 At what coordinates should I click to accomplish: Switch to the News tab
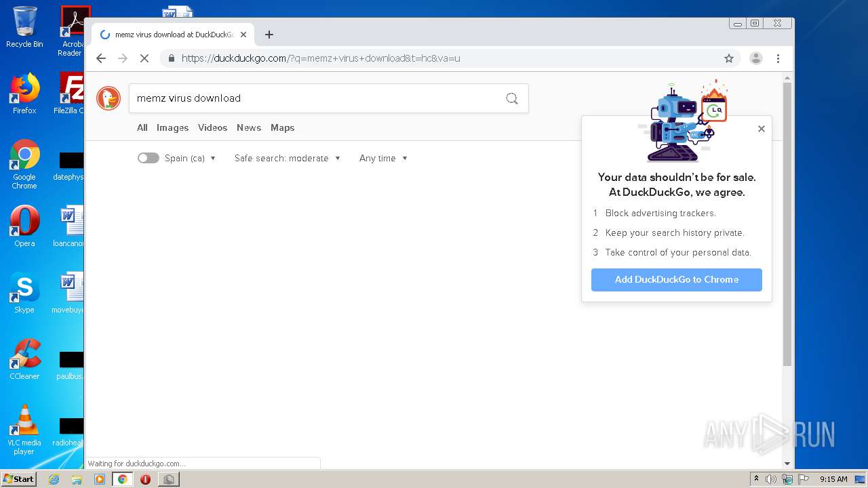point(249,127)
